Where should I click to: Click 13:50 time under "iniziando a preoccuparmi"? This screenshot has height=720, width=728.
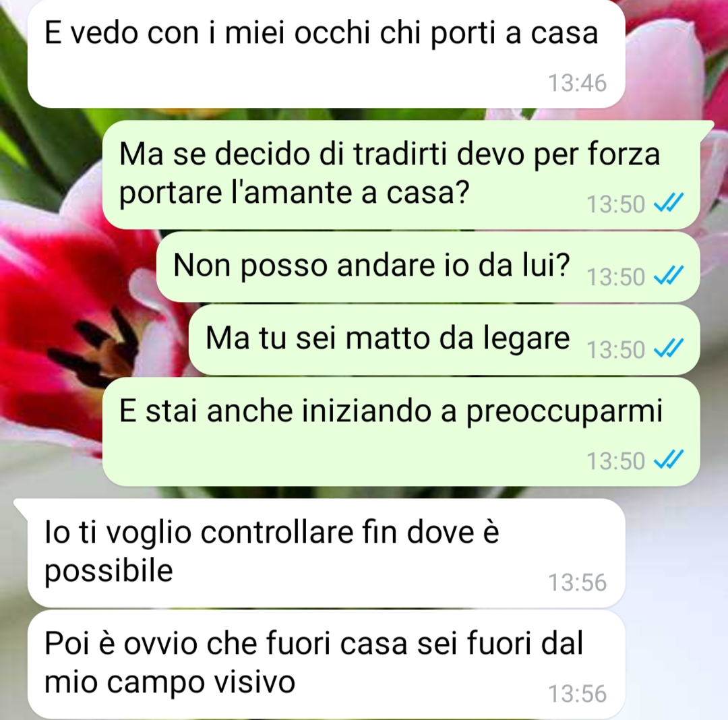(615, 461)
